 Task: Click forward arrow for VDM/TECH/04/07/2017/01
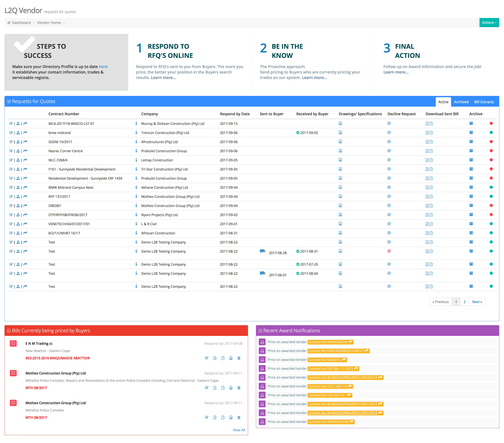(25, 224)
